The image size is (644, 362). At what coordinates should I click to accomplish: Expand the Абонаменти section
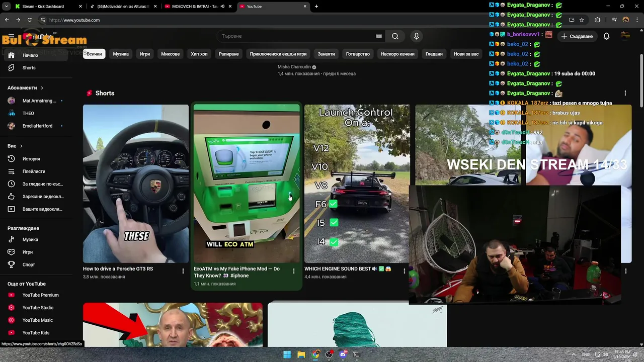[25, 88]
